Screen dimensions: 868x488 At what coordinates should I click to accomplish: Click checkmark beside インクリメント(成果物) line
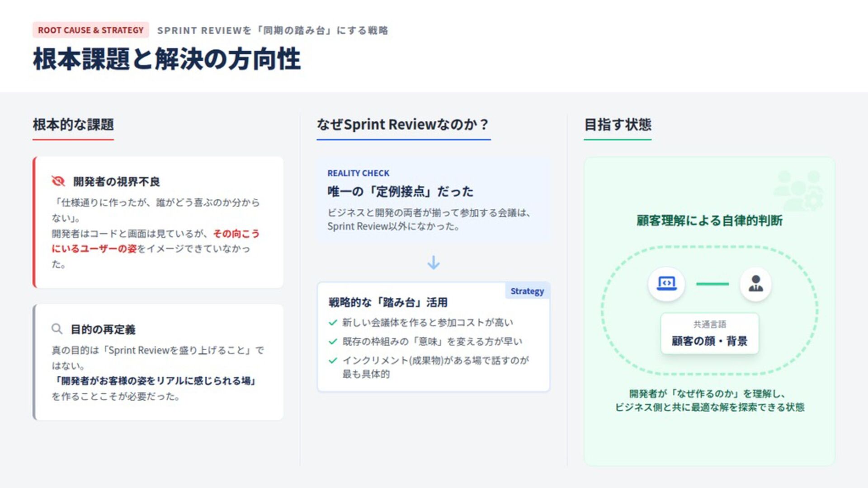[333, 361]
